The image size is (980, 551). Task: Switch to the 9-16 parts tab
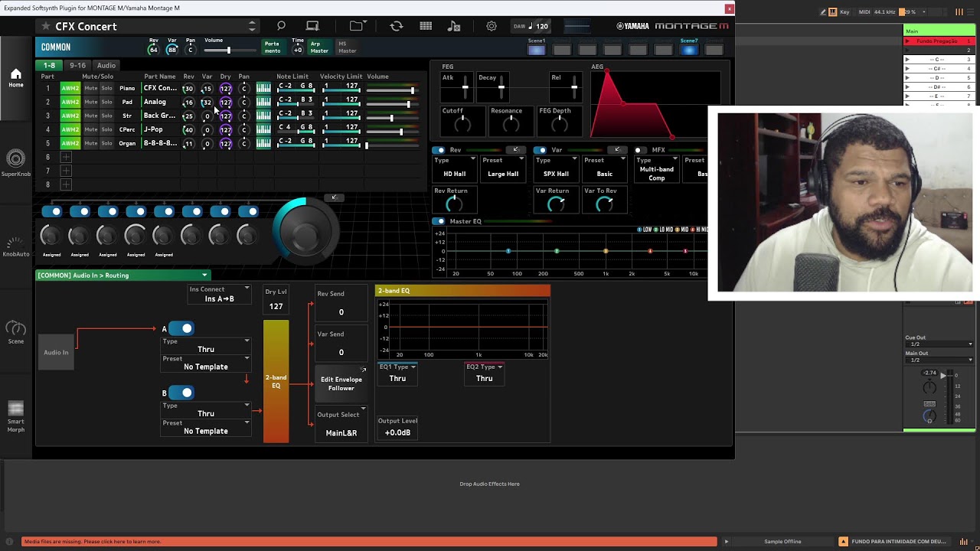point(77,66)
